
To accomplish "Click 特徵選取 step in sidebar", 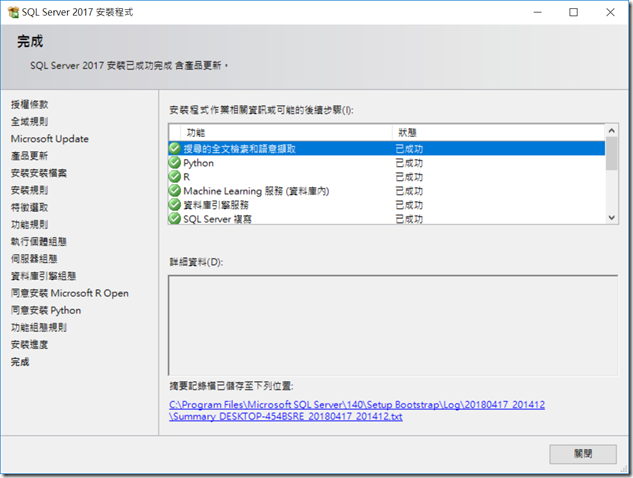I will 29,208.
